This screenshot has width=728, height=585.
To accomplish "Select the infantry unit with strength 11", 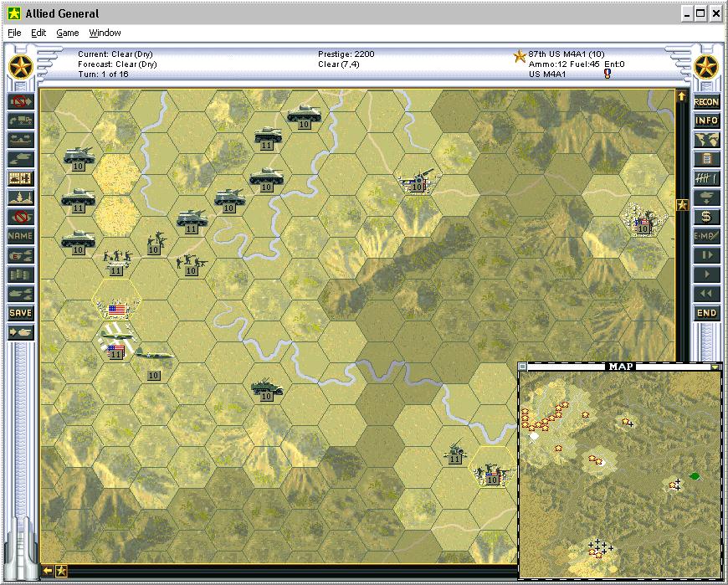I will (116, 262).
